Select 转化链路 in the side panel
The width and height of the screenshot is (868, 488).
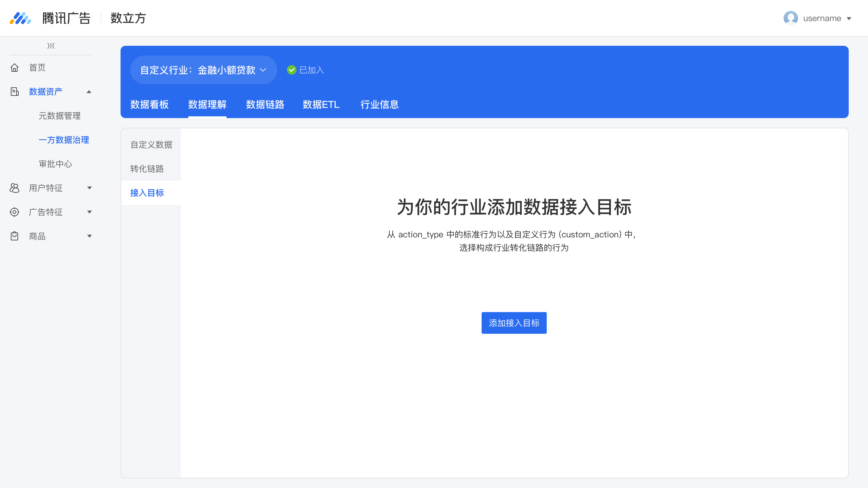pyautogui.click(x=147, y=169)
